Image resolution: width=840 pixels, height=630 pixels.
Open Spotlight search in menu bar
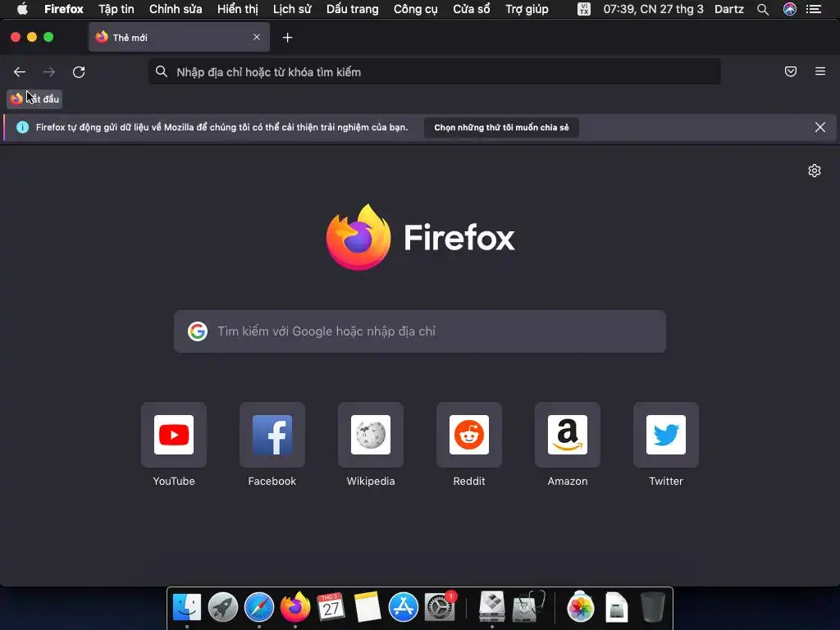(763, 9)
